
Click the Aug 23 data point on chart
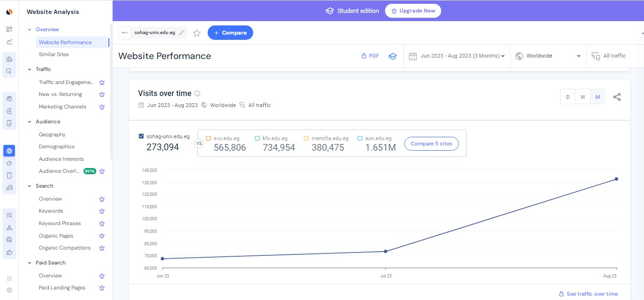616,179
